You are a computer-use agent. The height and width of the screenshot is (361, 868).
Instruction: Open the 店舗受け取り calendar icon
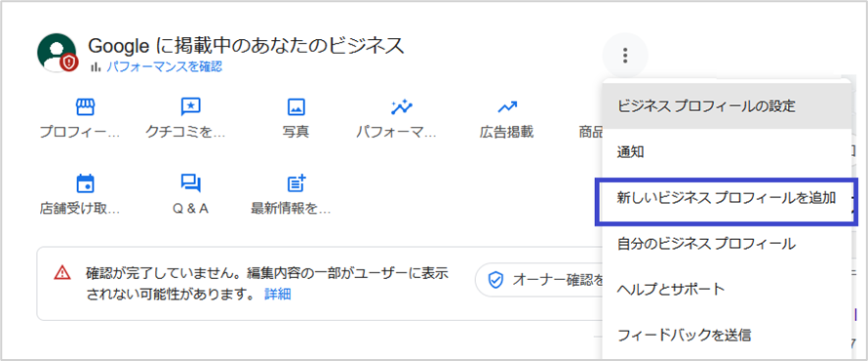[x=85, y=183]
